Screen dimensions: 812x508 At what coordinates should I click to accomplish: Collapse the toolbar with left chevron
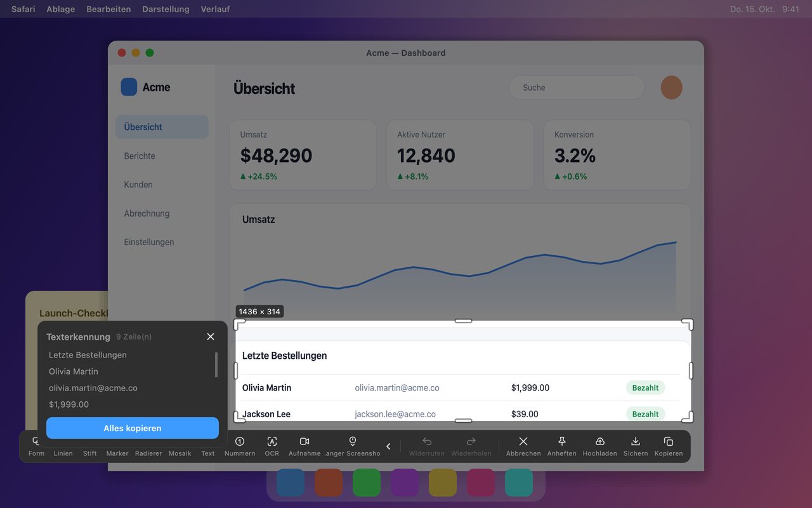tap(388, 446)
